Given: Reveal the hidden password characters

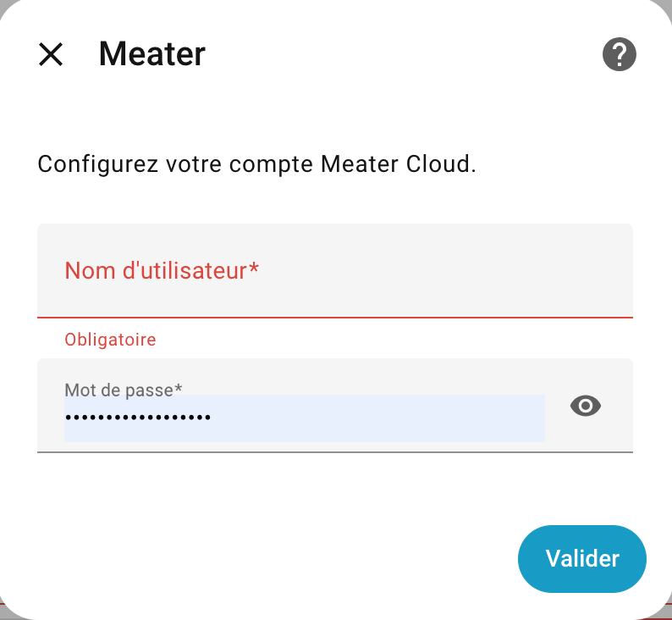Looking at the screenshot, I should click(586, 407).
